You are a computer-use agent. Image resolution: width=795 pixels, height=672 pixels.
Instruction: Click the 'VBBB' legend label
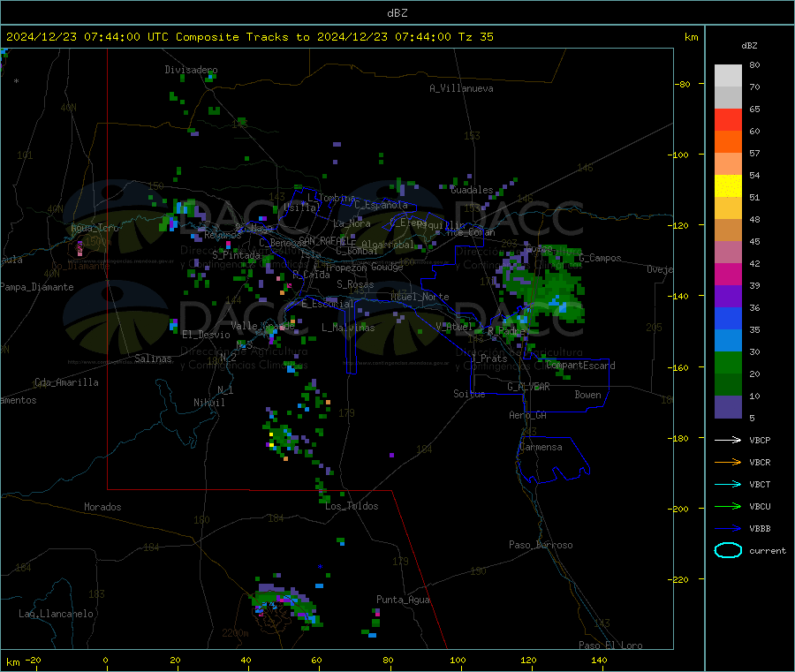(x=760, y=528)
